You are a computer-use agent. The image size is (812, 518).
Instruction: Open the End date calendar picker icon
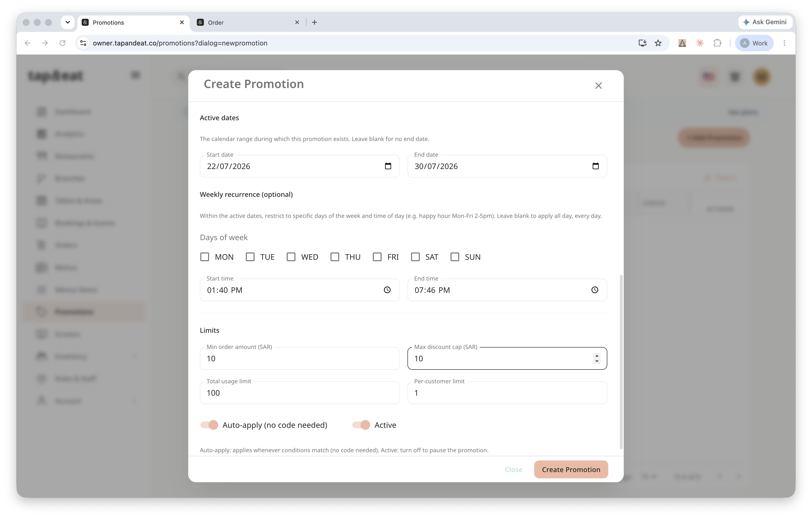tap(595, 166)
